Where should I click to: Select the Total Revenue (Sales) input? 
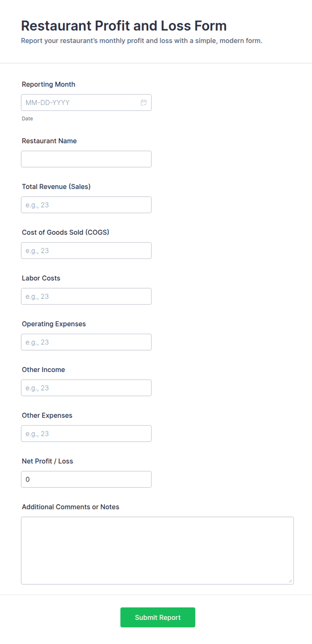86,205
